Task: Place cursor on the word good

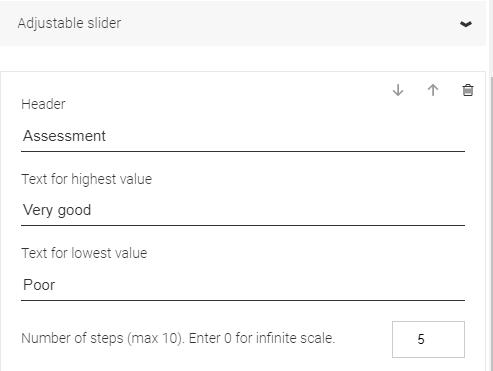Action: click(74, 211)
